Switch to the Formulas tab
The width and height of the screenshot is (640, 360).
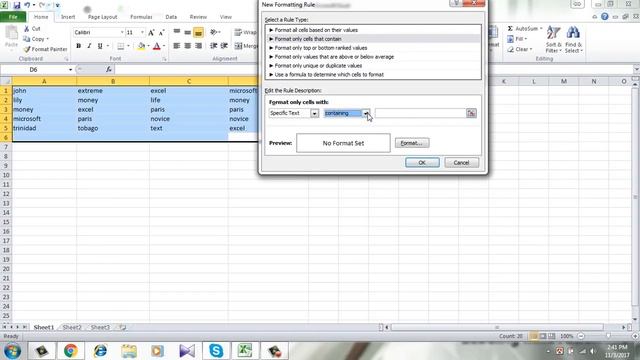click(141, 17)
